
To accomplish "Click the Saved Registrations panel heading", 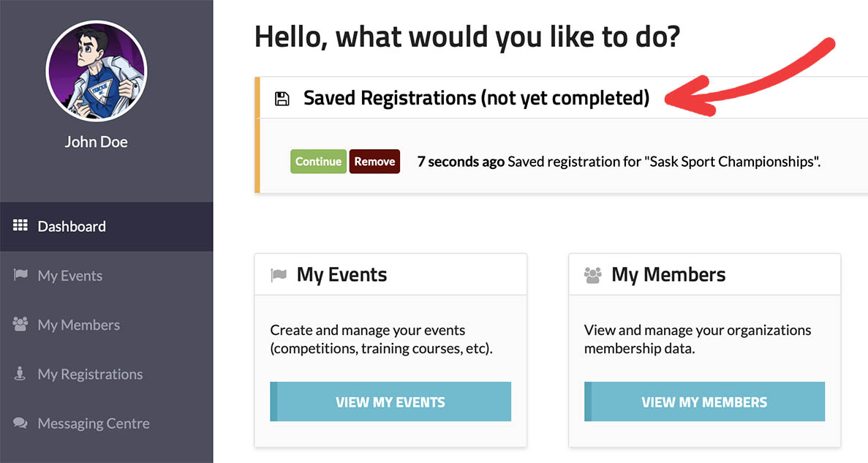I will pos(476,98).
